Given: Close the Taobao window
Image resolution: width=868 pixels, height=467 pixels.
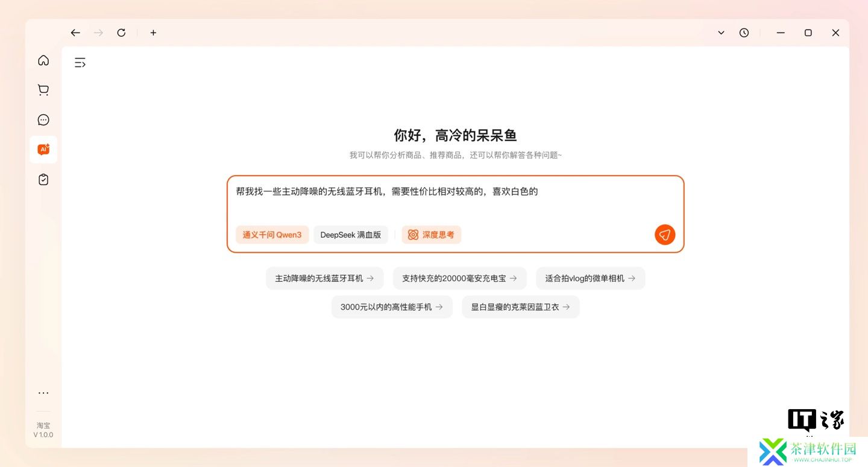Looking at the screenshot, I should pyautogui.click(x=835, y=33).
